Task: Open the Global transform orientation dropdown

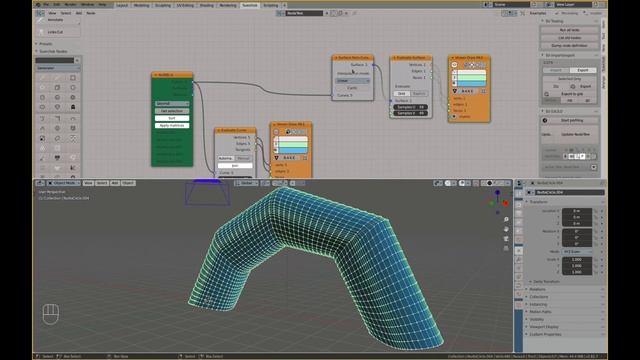Action: (247, 183)
